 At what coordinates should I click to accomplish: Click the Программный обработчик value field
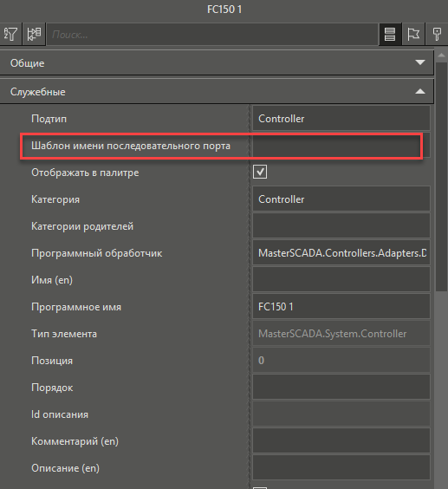(x=341, y=252)
